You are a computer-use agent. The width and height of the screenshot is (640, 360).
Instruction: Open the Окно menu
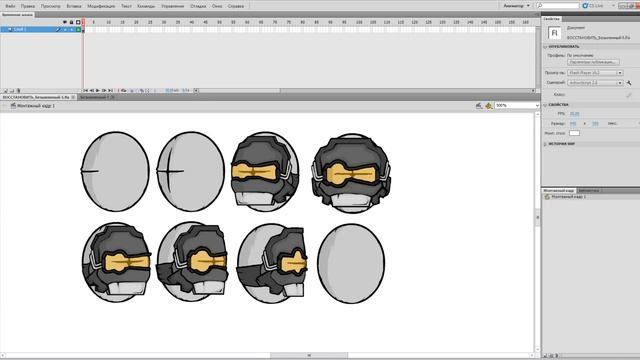(217, 6)
